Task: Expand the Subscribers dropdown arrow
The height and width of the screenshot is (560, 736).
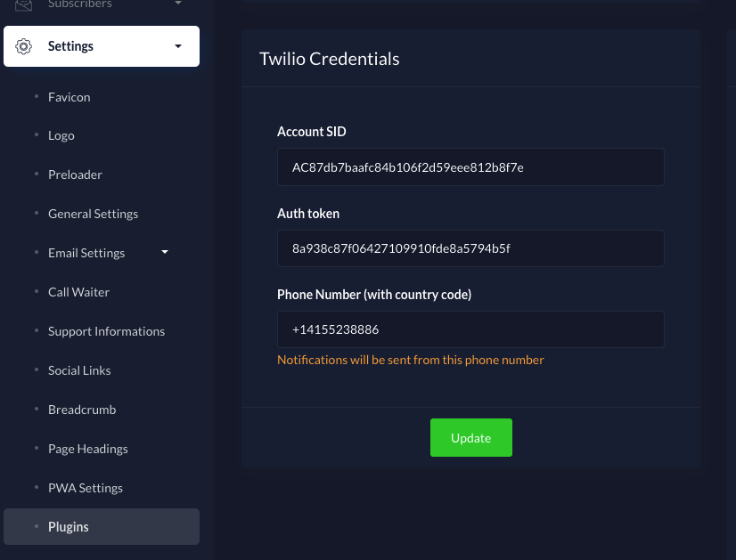Action: pos(178,4)
